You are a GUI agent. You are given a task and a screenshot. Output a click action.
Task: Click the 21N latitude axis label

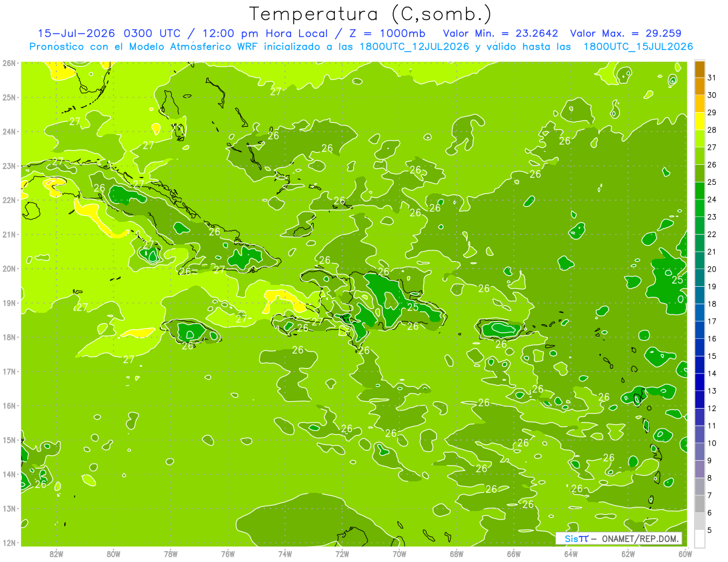(x=9, y=234)
